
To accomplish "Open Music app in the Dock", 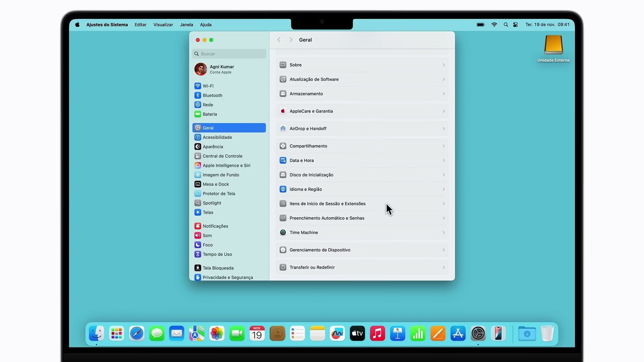I will point(377,333).
